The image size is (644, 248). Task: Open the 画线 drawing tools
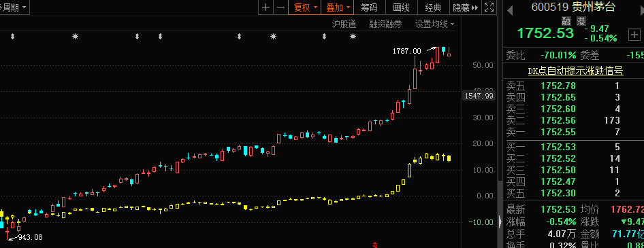[x=401, y=7]
